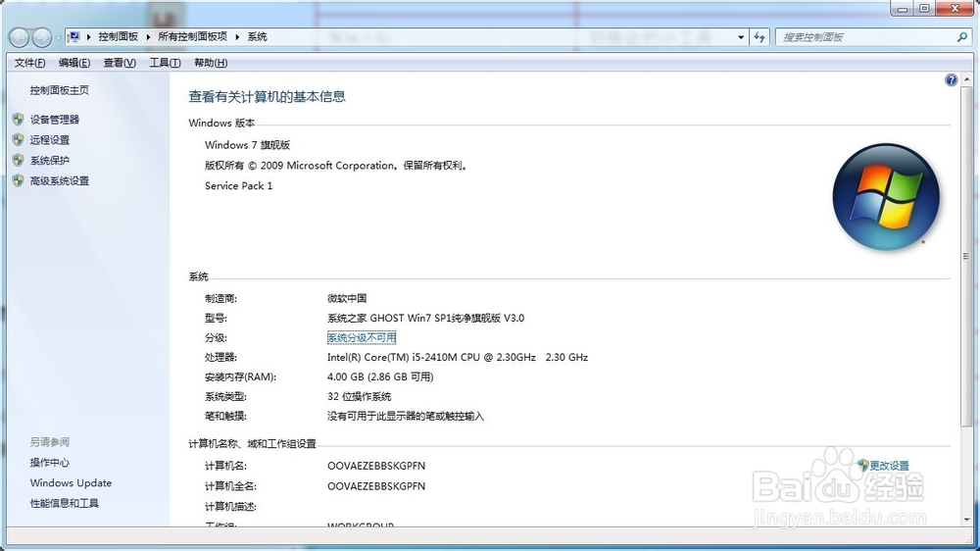This screenshot has height=551, width=980.
Task: Click 系统分级不可用 rating link
Action: [x=362, y=337]
